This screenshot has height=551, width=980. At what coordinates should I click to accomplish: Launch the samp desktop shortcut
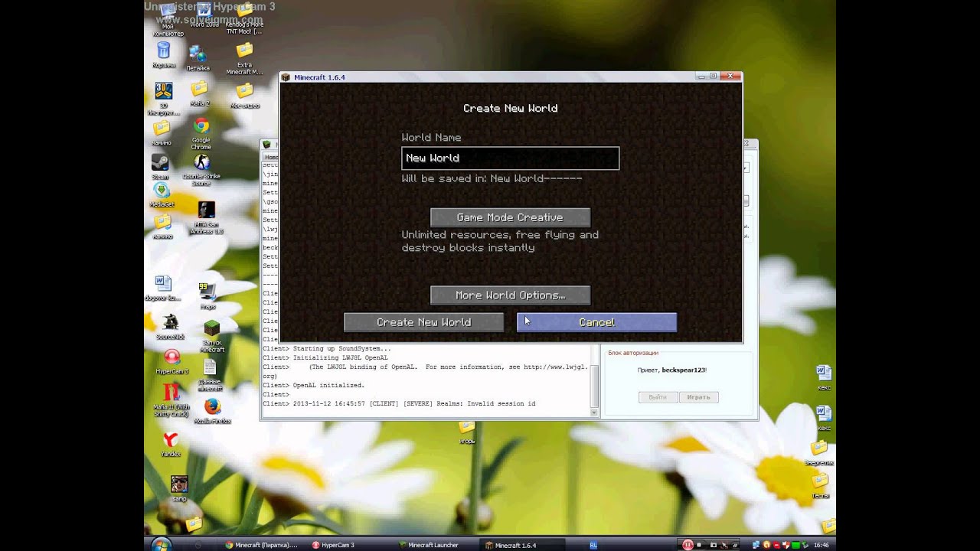tap(179, 488)
